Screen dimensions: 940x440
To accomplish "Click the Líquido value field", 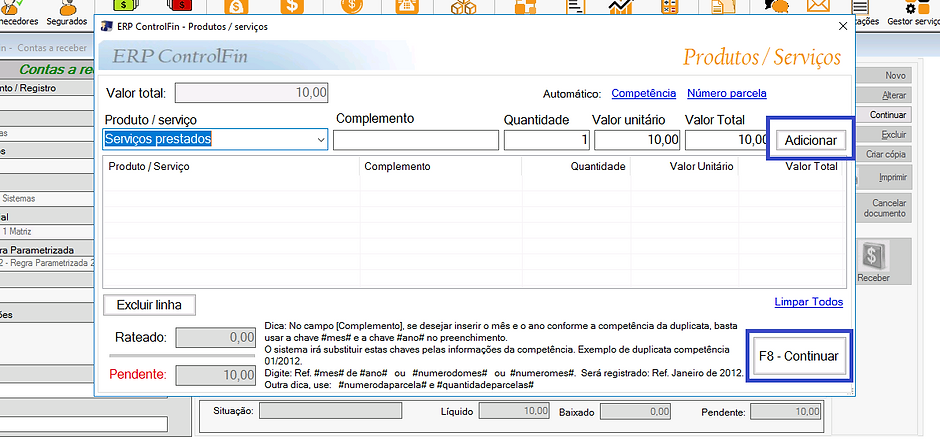I will (x=514, y=411).
